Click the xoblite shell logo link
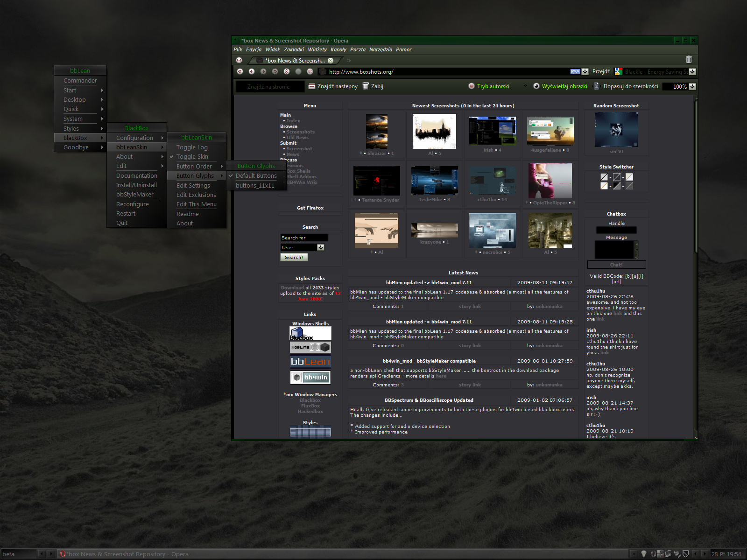The height and width of the screenshot is (560, 747). tap(310, 347)
